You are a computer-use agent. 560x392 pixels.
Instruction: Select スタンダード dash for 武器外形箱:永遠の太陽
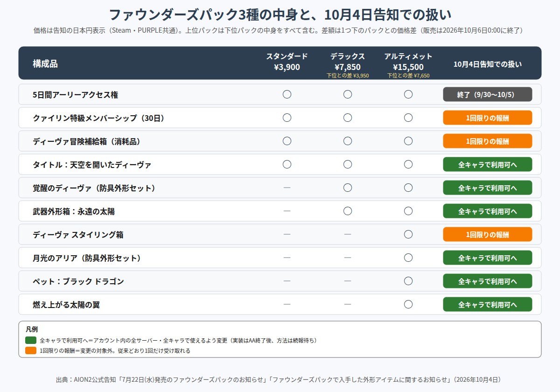click(x=287, y=211)
